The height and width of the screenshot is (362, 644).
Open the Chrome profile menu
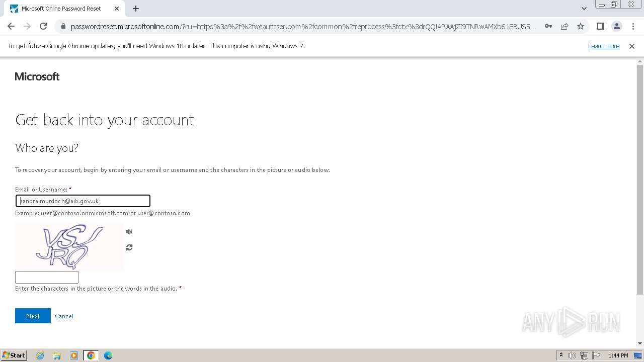616,26
